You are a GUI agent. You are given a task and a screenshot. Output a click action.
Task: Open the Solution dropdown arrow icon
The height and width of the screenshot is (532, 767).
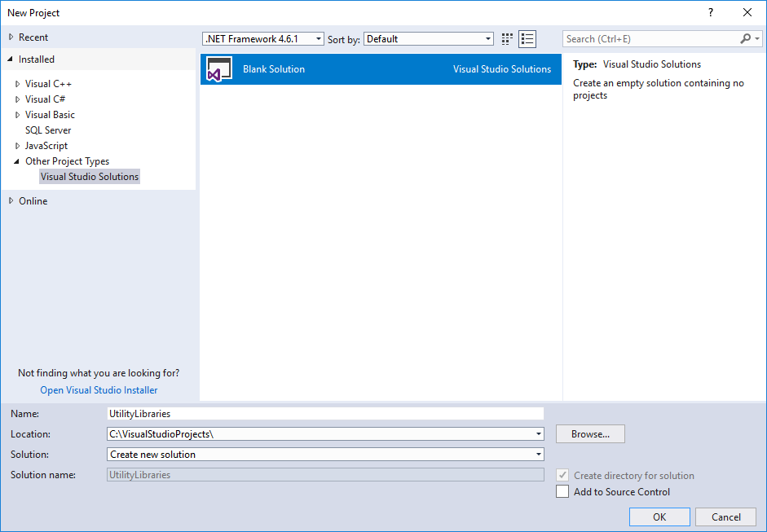point(538,454)
